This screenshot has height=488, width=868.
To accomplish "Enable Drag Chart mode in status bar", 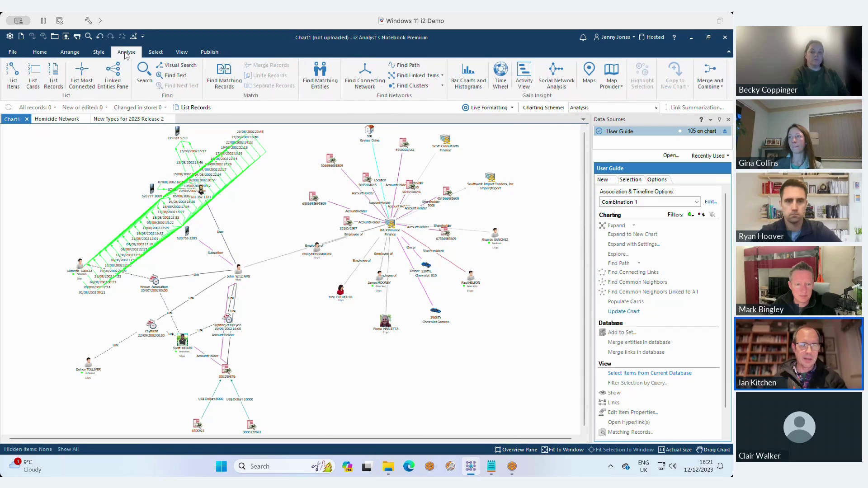I will (713, 450).
